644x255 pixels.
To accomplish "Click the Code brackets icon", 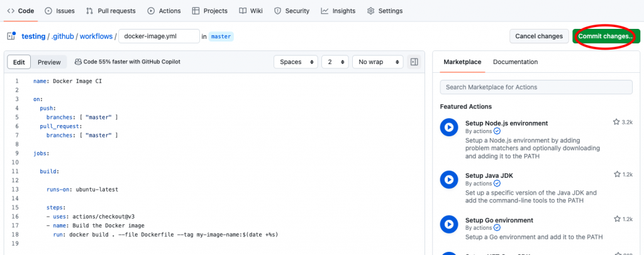I will 11,11.
